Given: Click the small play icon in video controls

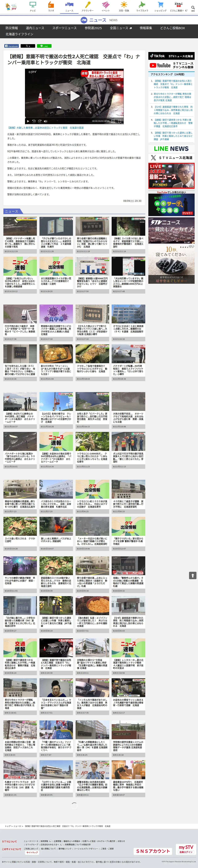Looking at the screenshot, I should coord(28,121).
